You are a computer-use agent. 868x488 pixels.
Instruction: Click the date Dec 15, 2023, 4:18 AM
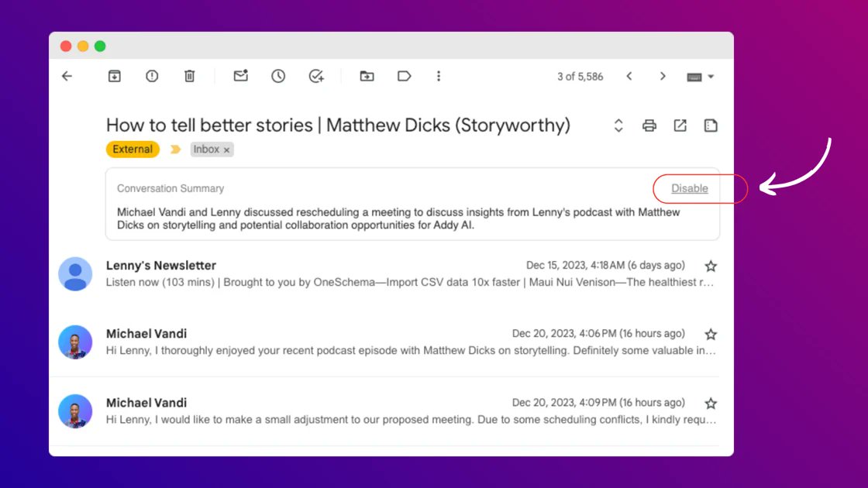pos(605,266)
